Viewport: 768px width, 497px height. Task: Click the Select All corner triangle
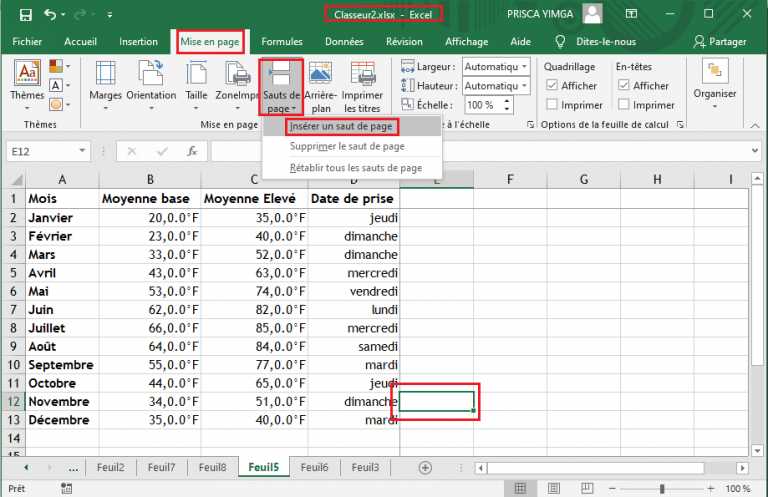(17, 180)
